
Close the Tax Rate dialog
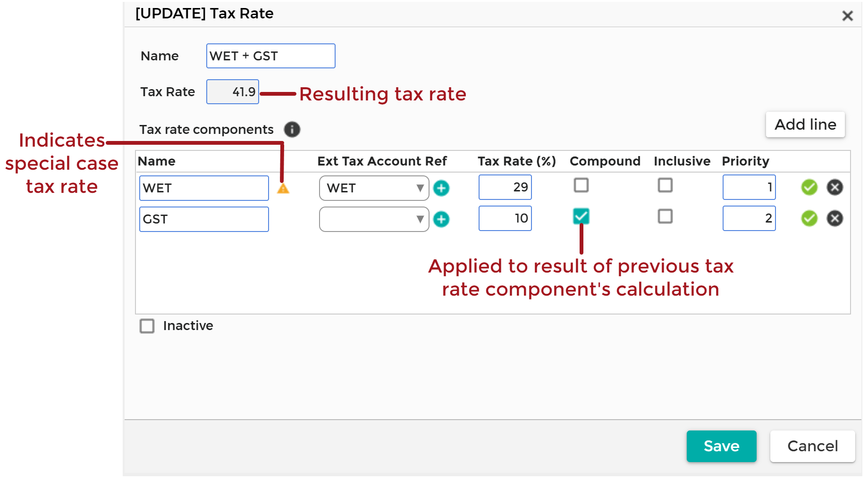(848, 16)
